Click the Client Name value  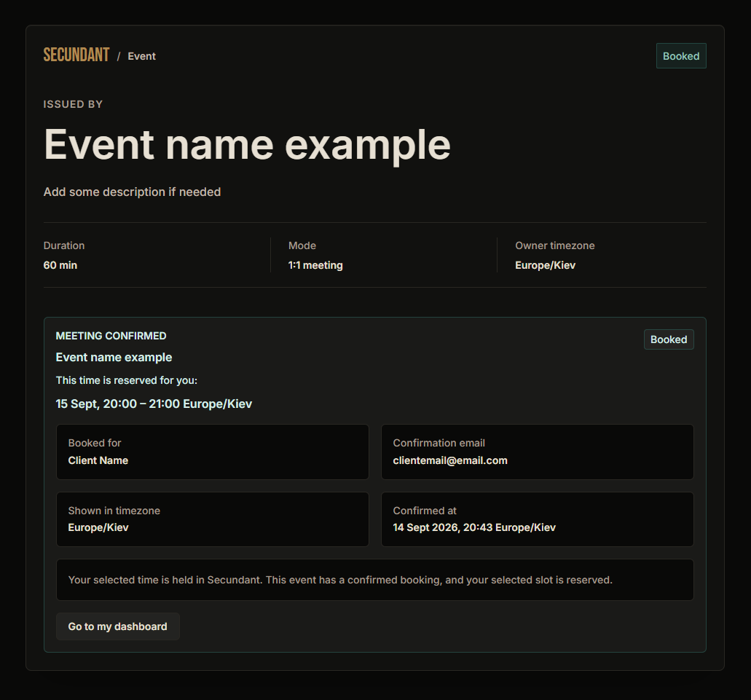(x=98, y=460)
